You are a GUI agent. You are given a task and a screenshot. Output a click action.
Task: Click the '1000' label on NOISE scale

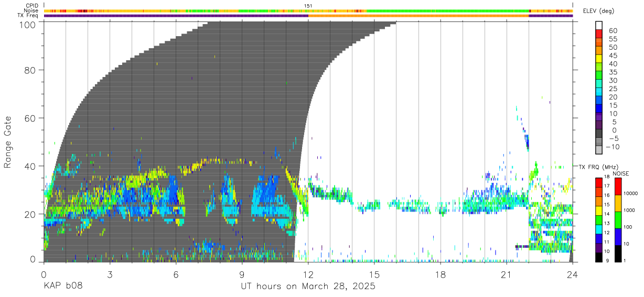pos(629,210)
